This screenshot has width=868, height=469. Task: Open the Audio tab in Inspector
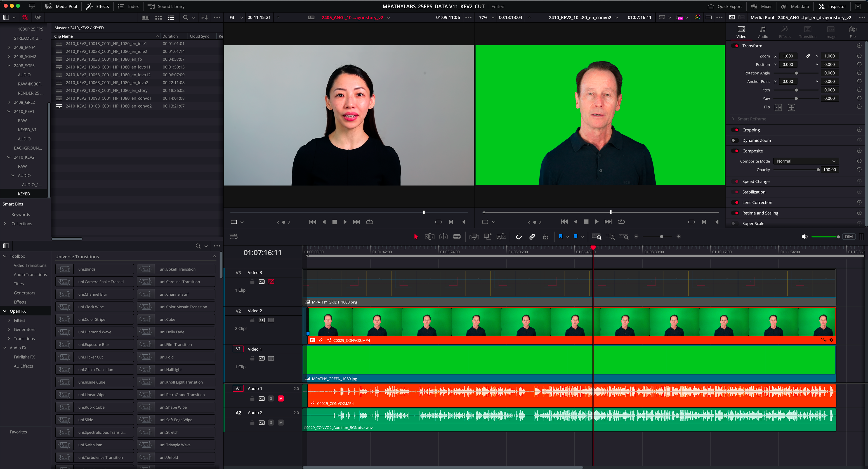pos(763,32)
